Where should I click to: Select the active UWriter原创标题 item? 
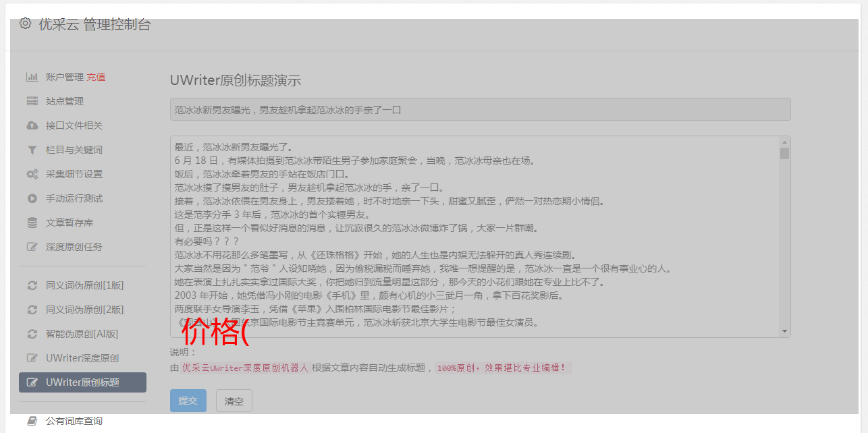tap(82, 382)
